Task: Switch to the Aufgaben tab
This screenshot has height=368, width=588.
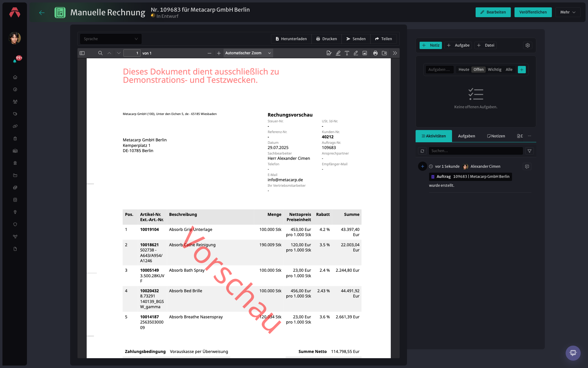Action: tap(466, 136)
